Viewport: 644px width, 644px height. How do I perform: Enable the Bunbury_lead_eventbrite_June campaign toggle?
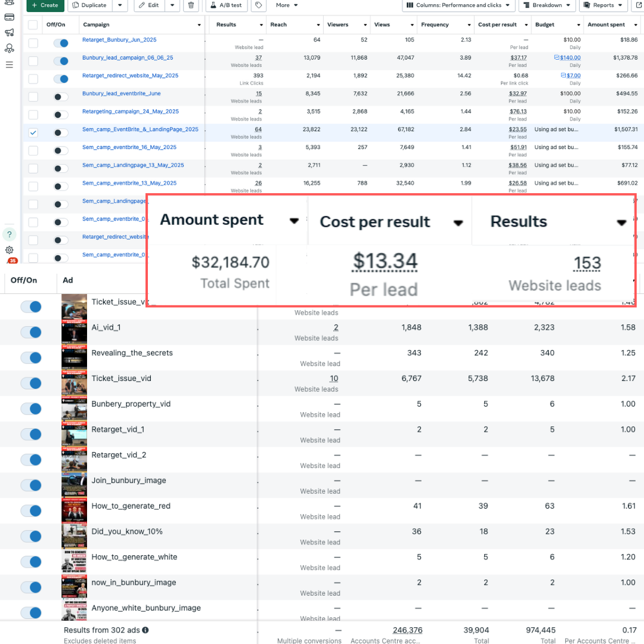point(61,97)
